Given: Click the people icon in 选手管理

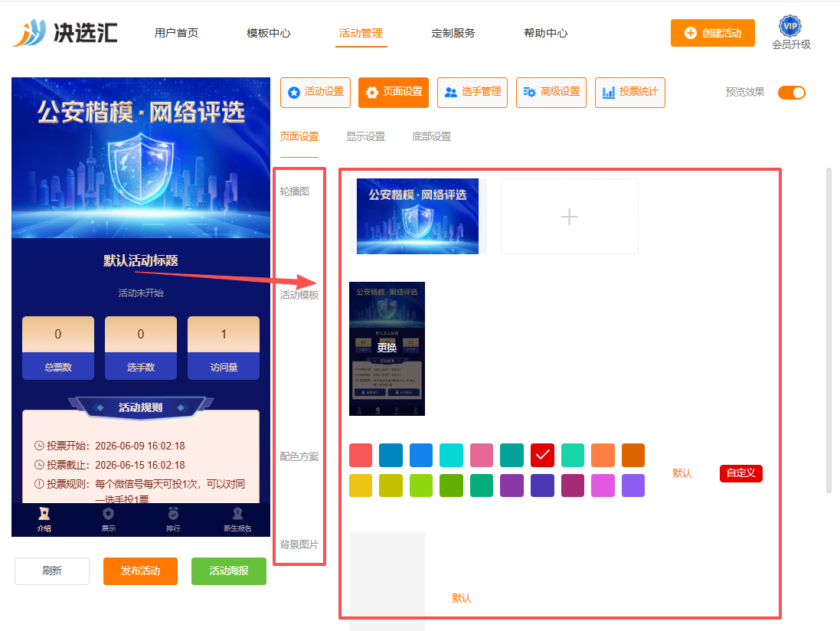Looking at the screenshot, I should pyautogui.click(x=451, y=93).
